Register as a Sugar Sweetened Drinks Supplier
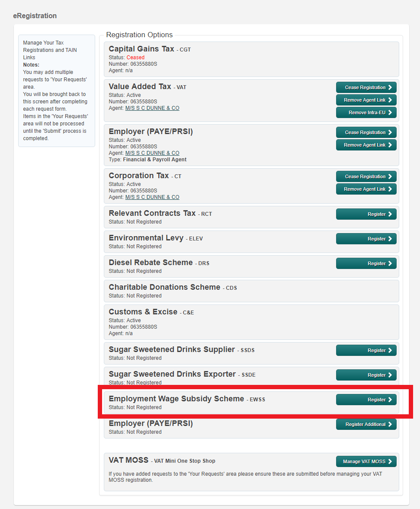The width and height of the screenshot is (420, 509). (366, 350)
